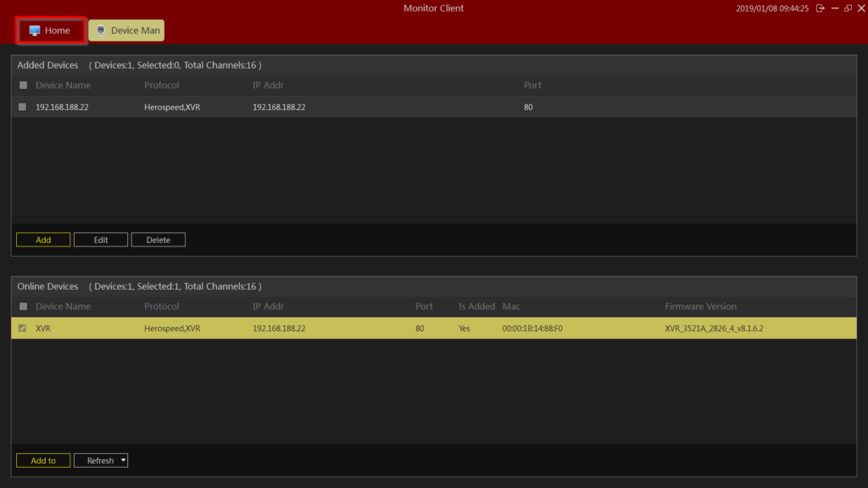Click the Mac column header
This screenshot has width=868, height=488.
coord(511,307)
